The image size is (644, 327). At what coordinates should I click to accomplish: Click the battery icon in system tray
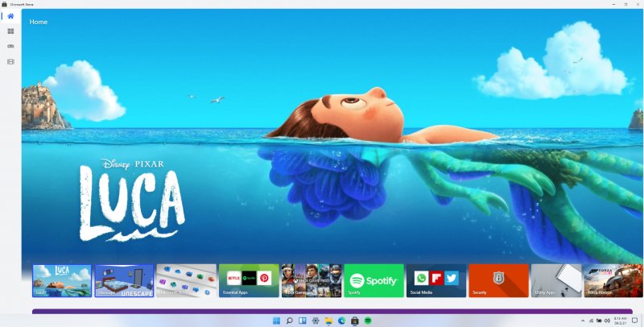(599, 321)
